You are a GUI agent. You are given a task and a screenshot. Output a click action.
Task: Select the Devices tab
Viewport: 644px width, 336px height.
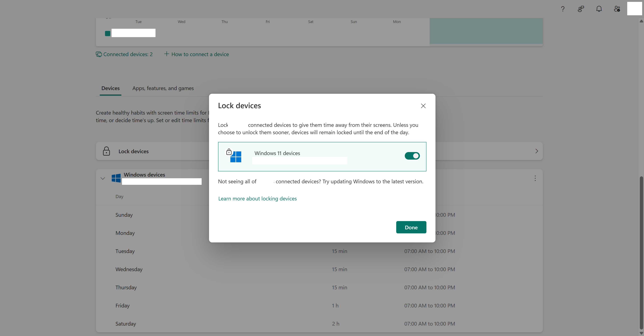(110, 88)
